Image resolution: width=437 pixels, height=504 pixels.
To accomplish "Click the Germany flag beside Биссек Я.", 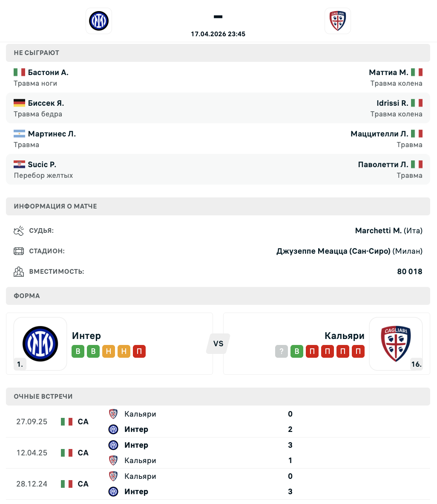I will tap(20, 103).
